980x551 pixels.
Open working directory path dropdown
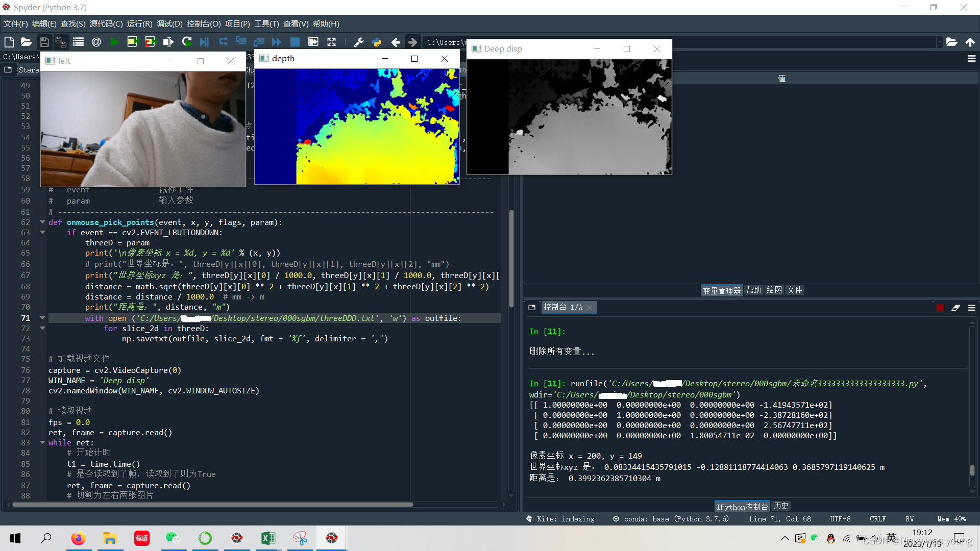(x=939, y=42)
